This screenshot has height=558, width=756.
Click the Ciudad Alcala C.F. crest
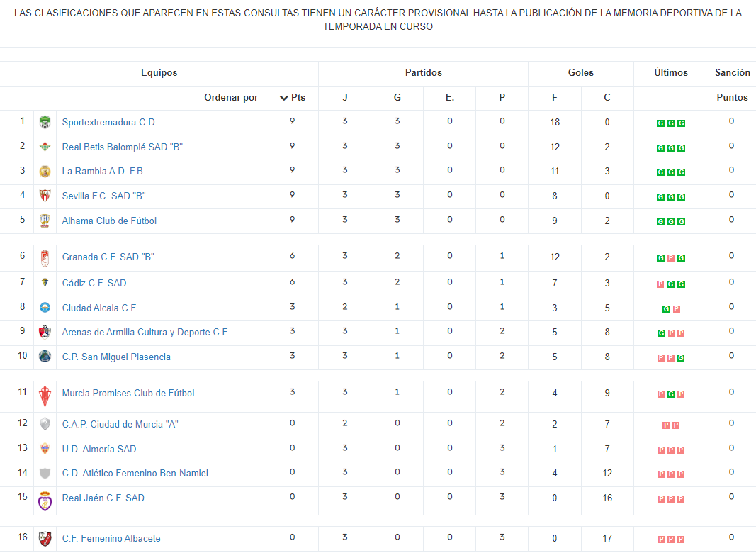(45, 307)
